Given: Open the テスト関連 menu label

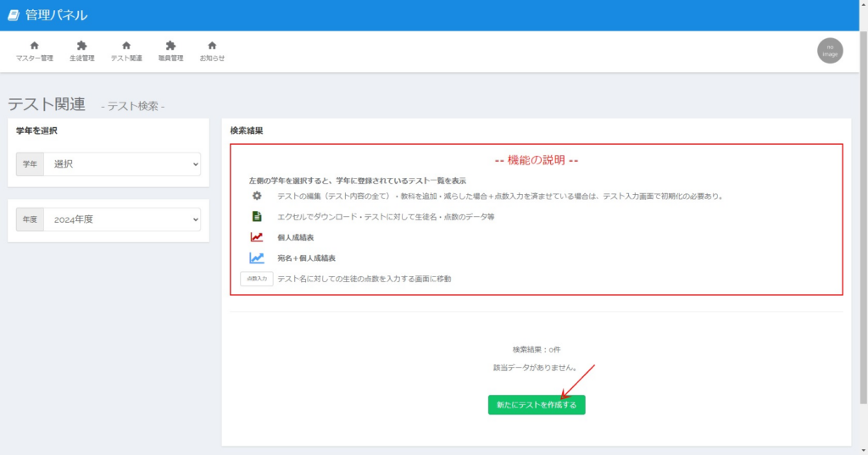Looking at the screenshot, I should click(126, 58).
